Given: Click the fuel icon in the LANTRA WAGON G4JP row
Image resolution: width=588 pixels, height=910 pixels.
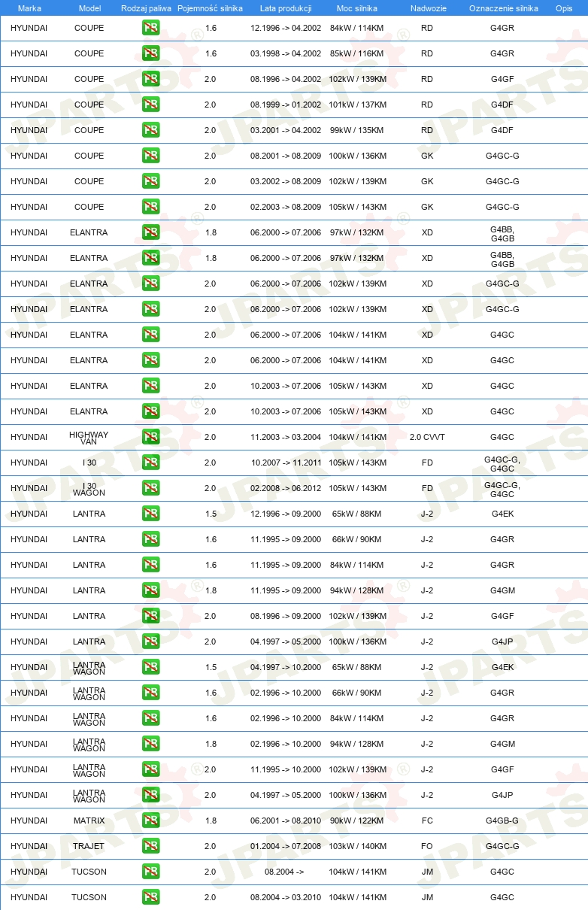Looking at the screenshot, I should pyautogui.click(x=150, y=795).
